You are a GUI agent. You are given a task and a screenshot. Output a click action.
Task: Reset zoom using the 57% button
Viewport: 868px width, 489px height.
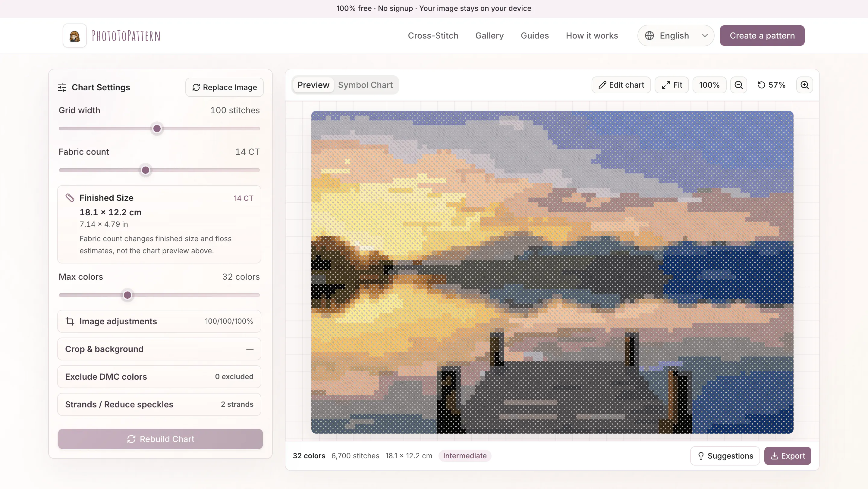coord(772,85)
